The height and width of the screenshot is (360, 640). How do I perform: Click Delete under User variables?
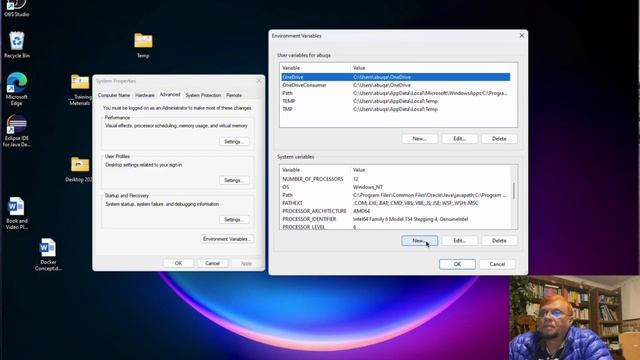pyautogui.click(x=499, y=139)
